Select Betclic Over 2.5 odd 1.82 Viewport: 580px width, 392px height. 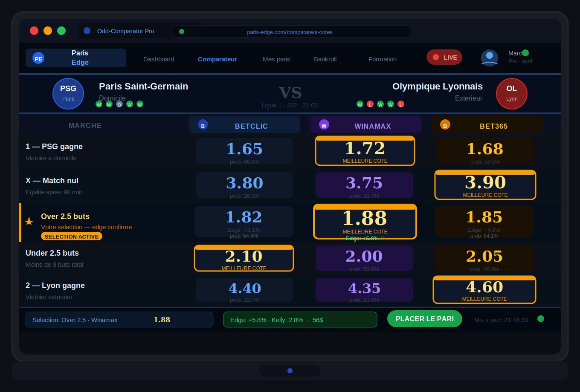pyautogui.click(x=244, y=222)
